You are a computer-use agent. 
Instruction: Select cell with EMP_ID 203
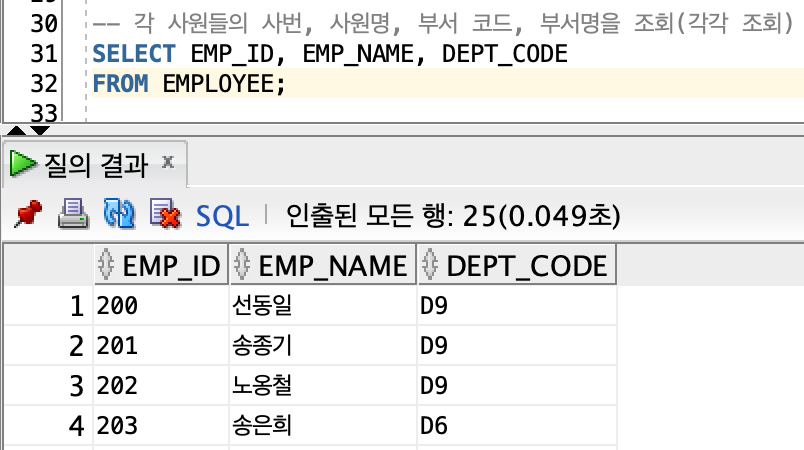click(161, 425)
